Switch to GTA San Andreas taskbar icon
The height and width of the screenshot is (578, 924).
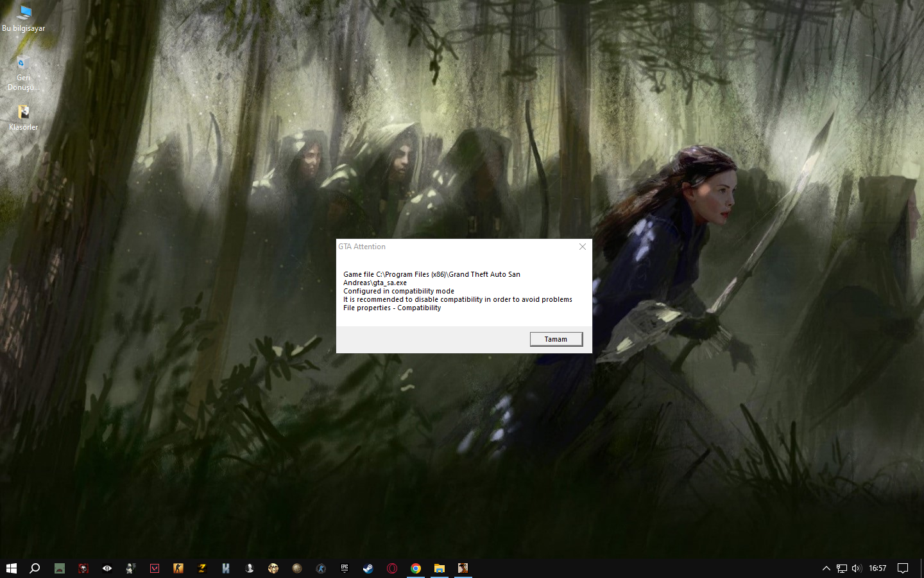click(463, 568)
